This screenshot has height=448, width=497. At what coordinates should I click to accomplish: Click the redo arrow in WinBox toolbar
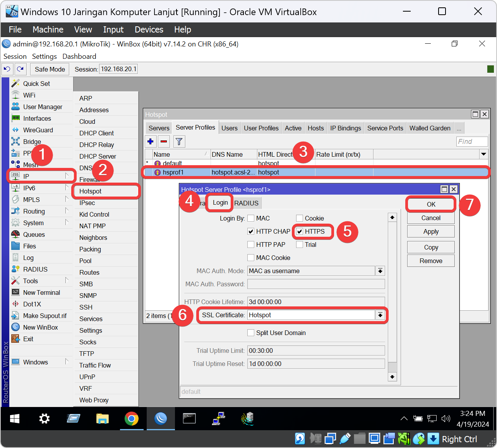coord(20,69)
